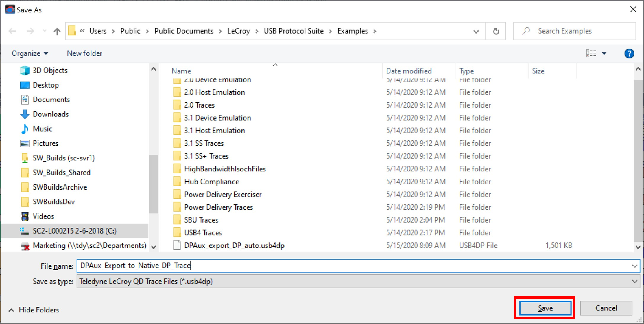The height and width of the screenshot is (324, 644).
Task: Click the Save button
Action: pos(545,308)
